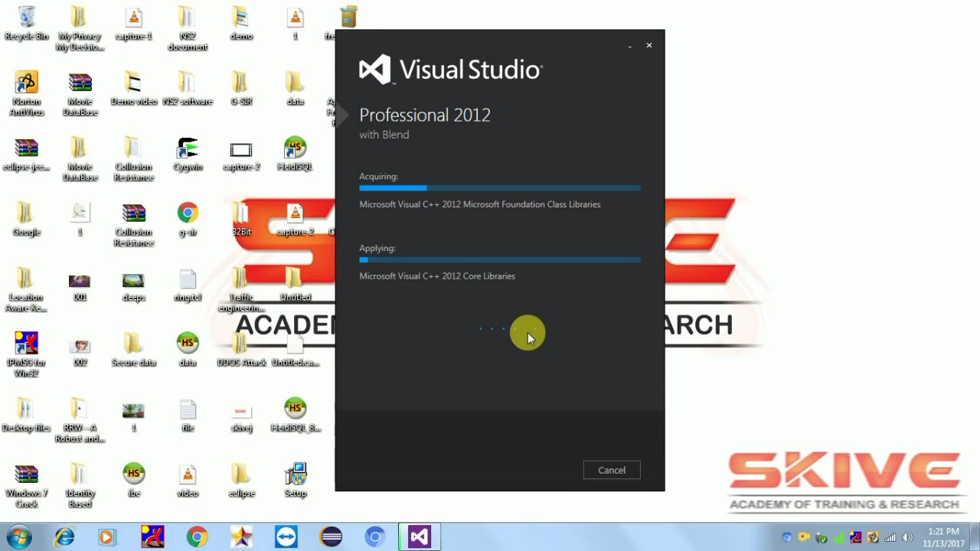Image resolution: width=980 pixels, height=551 pixels.
Task: Select the Movie DataBase folder icon
Action: pyautogui.click(x=80, y=159)
